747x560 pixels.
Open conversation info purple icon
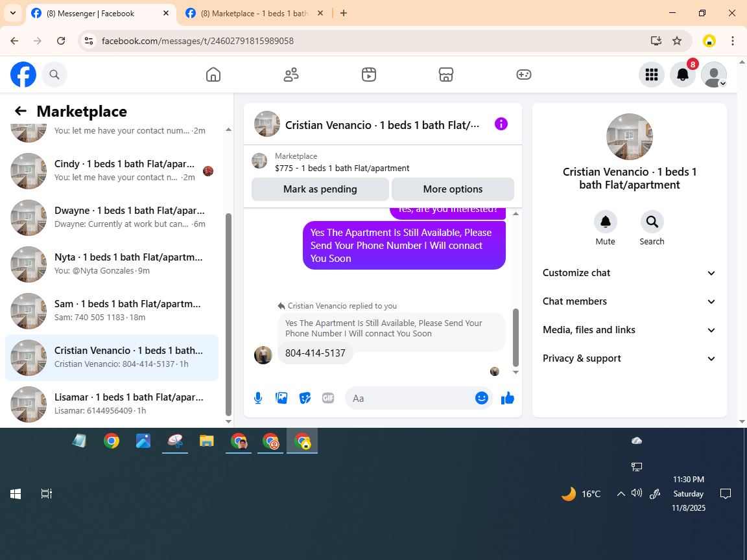pos(501,124)
